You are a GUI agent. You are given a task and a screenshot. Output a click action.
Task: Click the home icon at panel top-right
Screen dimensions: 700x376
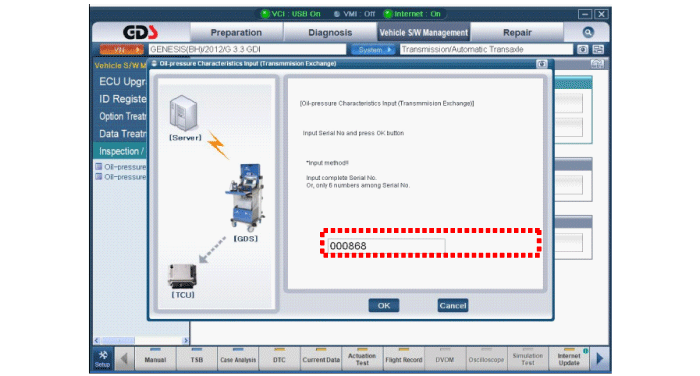[597, 64]
